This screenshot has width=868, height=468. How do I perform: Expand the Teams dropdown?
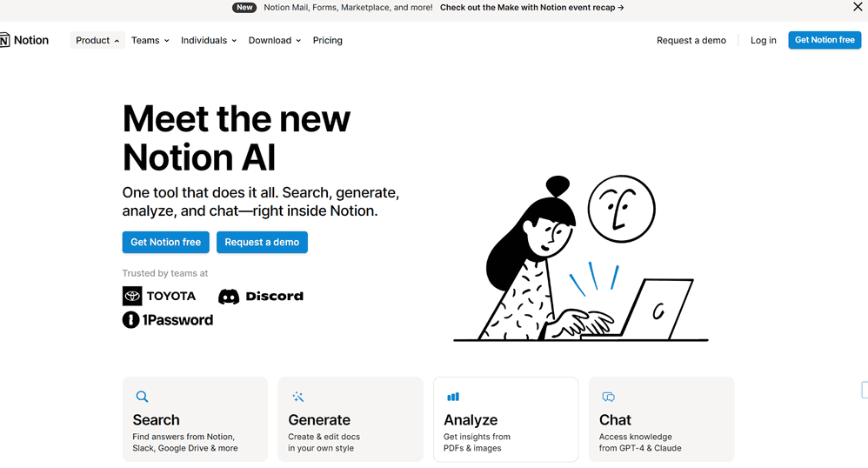click(150, 40)
